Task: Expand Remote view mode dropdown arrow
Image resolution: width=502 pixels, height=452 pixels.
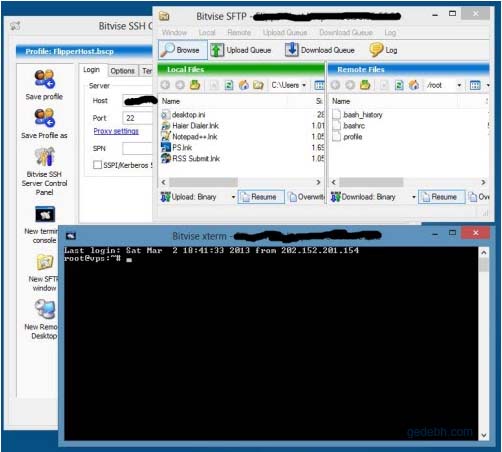Action: click(x=488, y=85)
